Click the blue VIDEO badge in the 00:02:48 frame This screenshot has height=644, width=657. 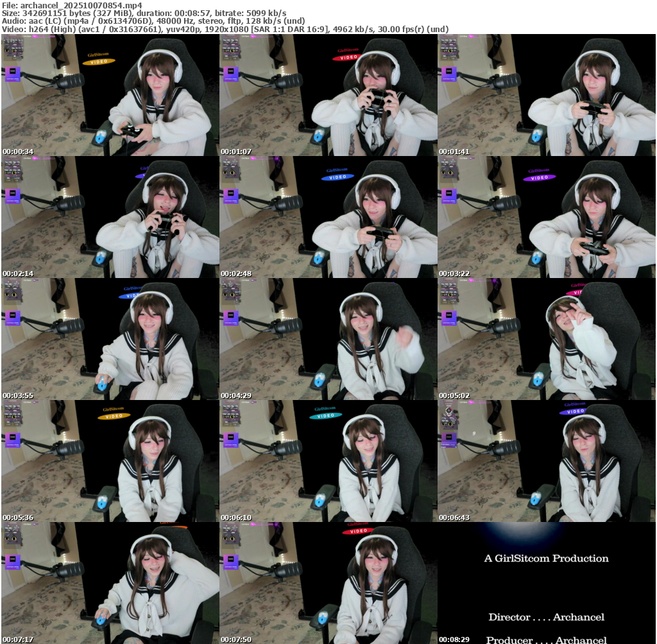(336, 177)
